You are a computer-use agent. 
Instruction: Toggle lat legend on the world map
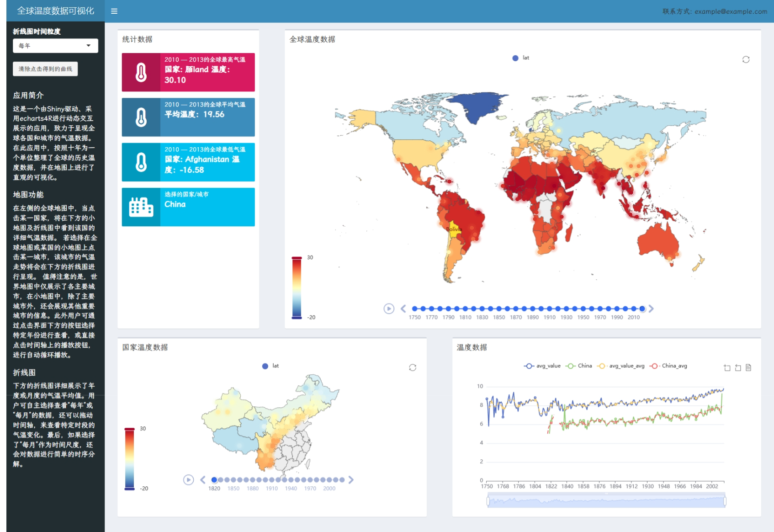tap(520, 58)
